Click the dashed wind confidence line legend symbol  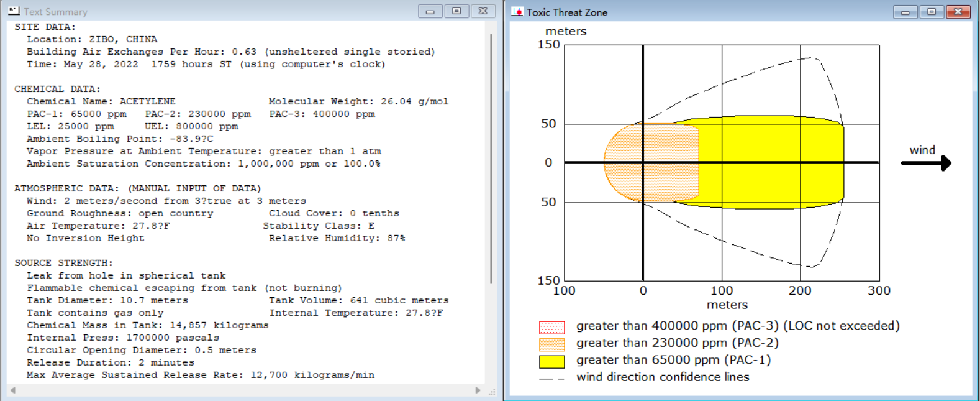coord(551,378)
